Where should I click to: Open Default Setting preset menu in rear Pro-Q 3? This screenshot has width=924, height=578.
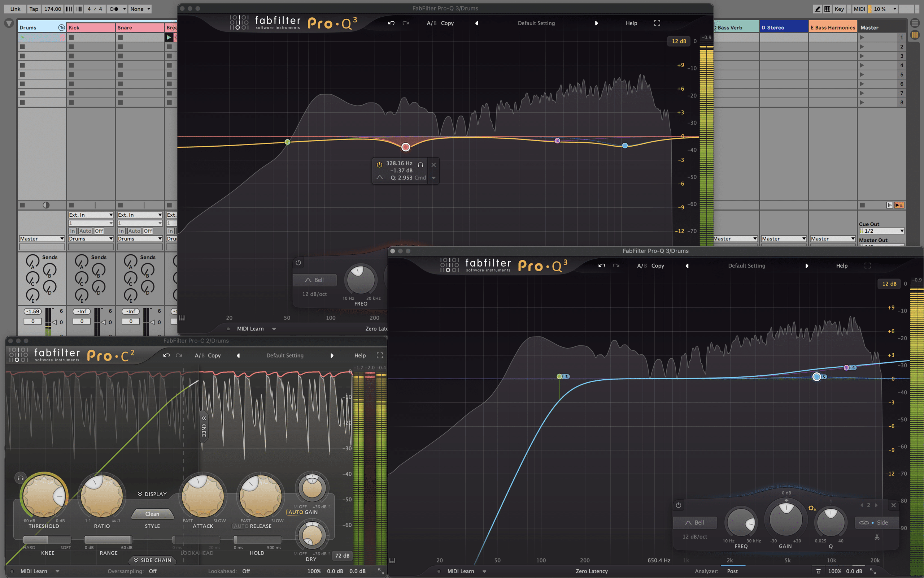536,23
